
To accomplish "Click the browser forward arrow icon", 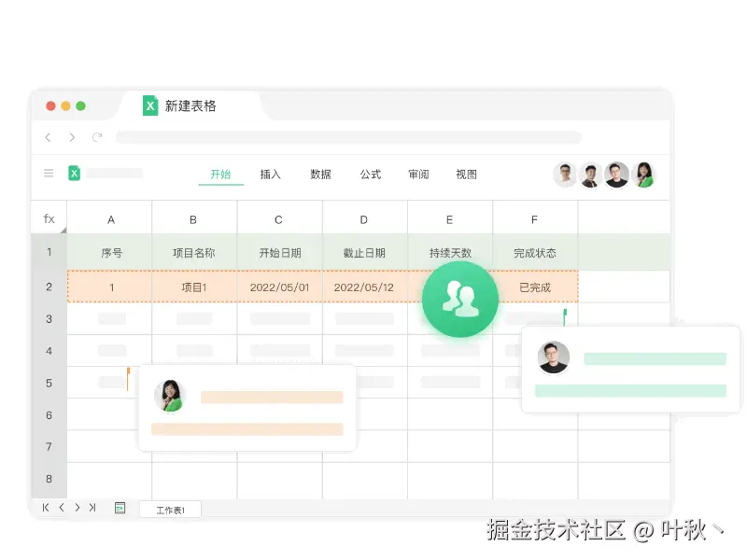I will click(73, 136).
